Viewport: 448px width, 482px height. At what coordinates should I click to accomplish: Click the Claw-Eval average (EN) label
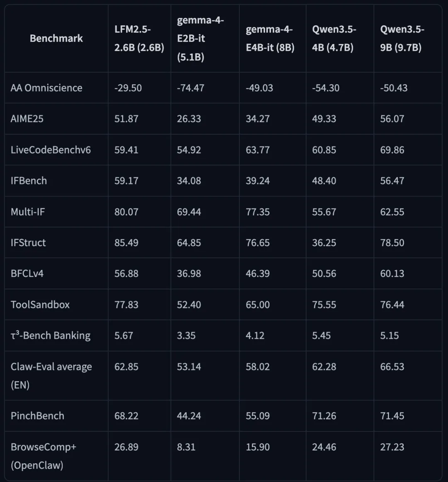point(51,376)
